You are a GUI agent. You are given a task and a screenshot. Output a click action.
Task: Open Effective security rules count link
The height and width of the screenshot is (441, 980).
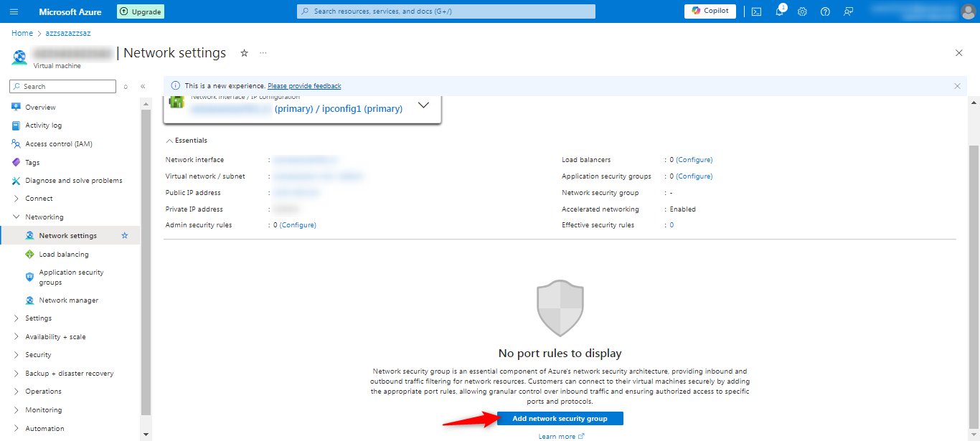tap(672, 225)
